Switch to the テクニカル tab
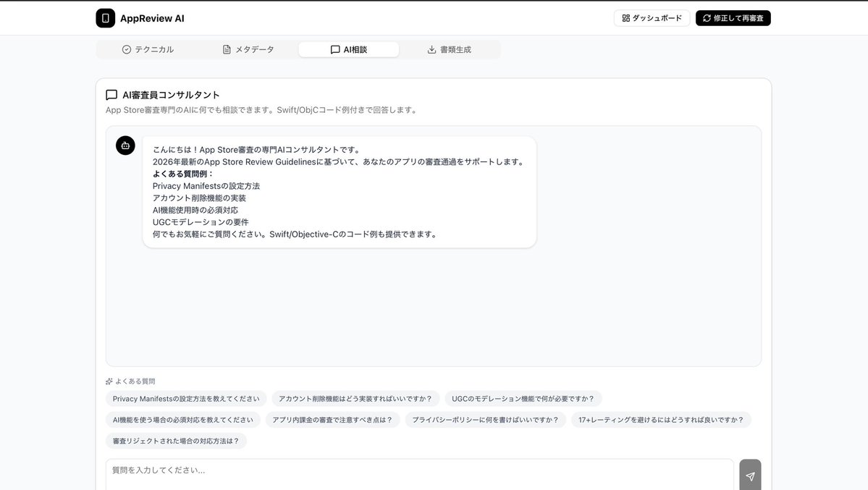 coord(148,49)
